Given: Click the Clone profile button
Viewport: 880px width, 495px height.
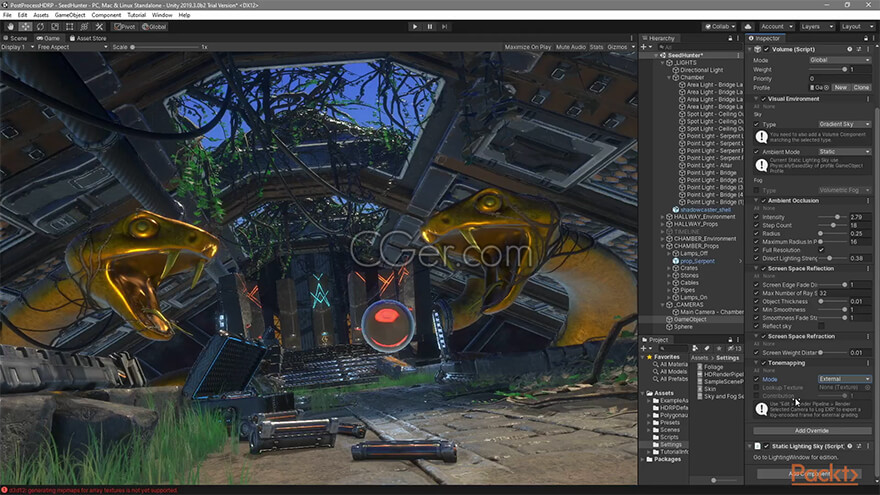Looking at the screenshot, I should click(x=861, y=88).
